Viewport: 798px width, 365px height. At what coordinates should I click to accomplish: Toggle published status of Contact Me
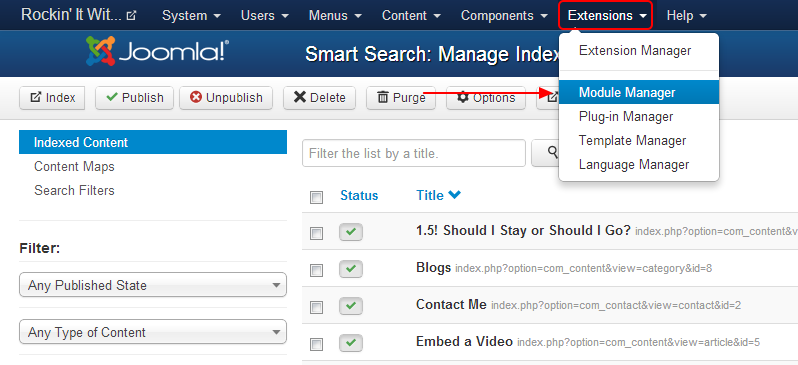(351, 306)
